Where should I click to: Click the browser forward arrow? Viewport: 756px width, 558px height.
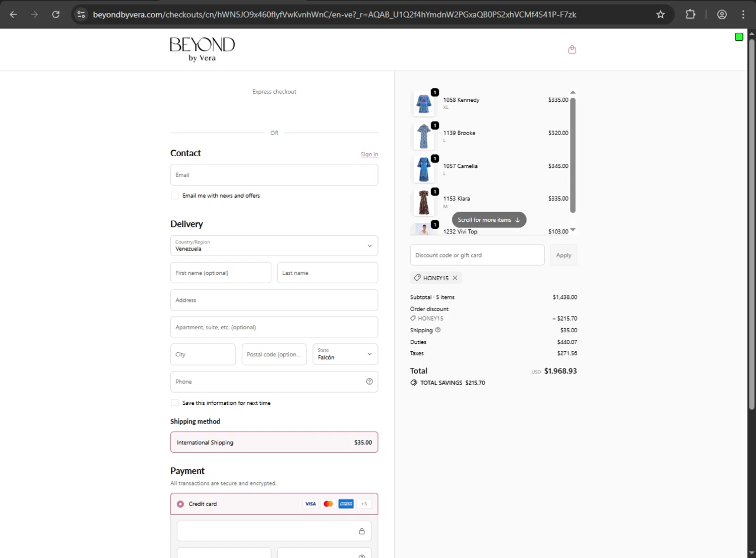point(34,15)
